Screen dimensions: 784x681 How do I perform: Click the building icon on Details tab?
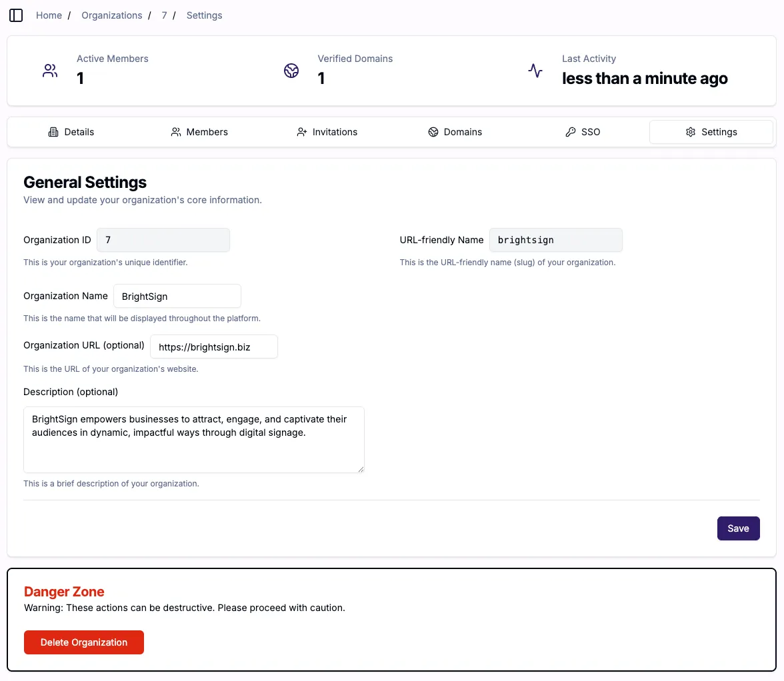click(53, 132)
